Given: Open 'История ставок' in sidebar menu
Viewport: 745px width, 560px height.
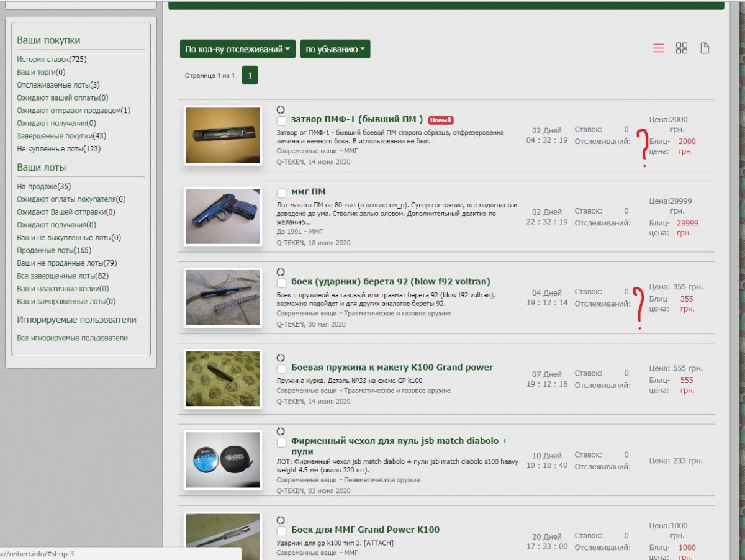Looking at the screenshot, I should click(52, 60).
